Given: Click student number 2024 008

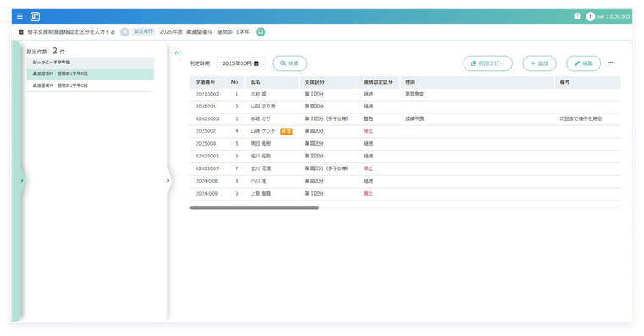Looking at the screenshot, I should (207, 181).
